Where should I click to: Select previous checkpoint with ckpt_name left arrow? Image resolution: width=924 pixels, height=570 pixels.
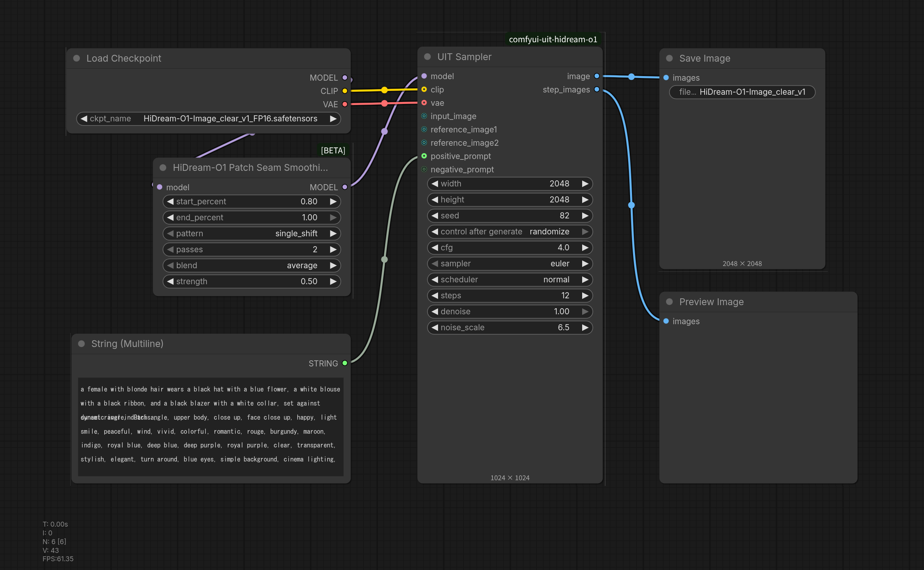84,119
